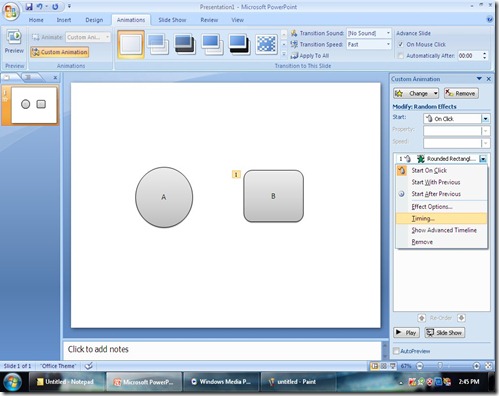Click the Change effect button
The width and height of the screenshot is (499, 396).
tap(416, 93)
